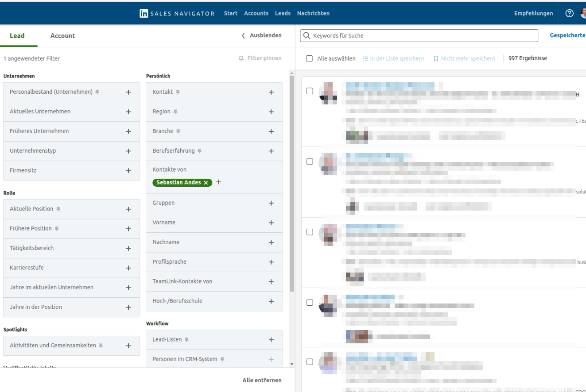Switch to the Account tab

[x=62, y=36]
